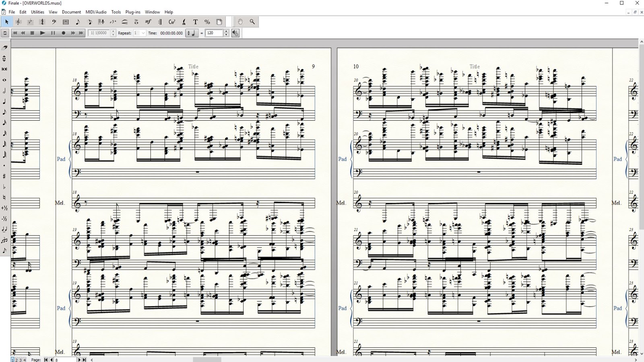
Task: Click the Record button
Action: [x=63, y=33]
